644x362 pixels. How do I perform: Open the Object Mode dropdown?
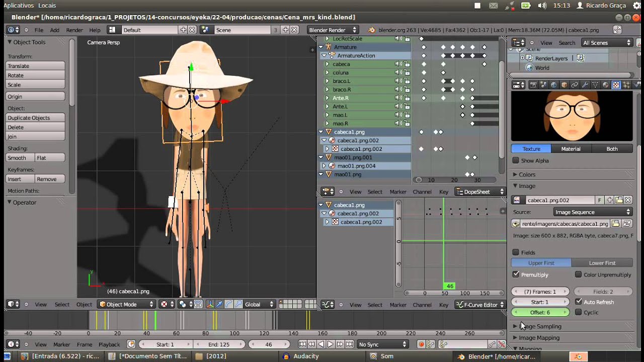[127, 304]
